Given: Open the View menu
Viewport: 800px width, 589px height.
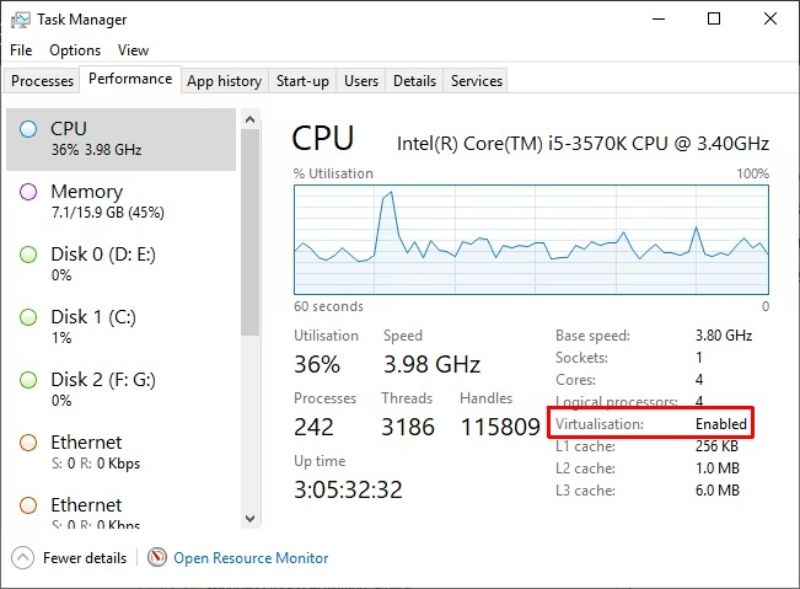Looking at the screenshot, I should (x=133, y=50).
